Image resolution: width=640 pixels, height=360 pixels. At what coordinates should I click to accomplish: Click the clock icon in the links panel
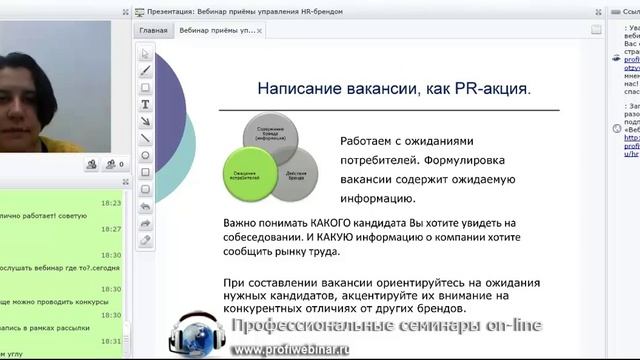[x=617, y=129]
